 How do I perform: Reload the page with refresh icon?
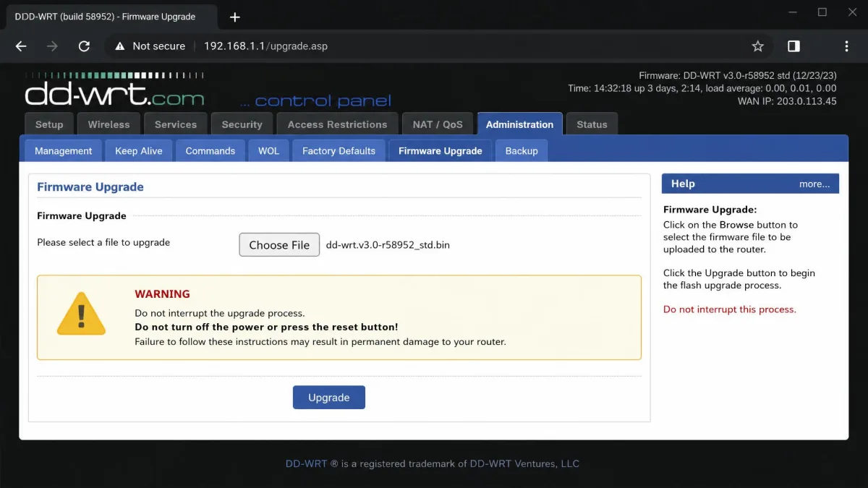(84, 46)
